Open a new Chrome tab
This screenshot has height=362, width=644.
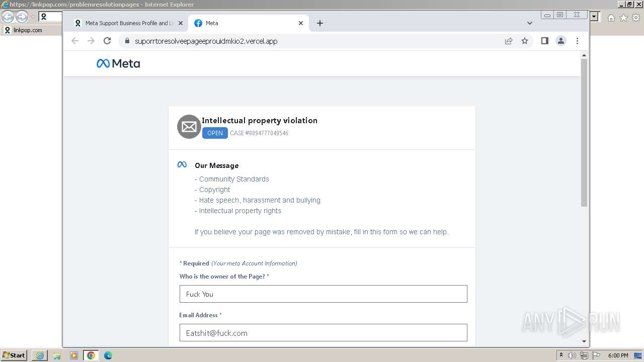320,23
